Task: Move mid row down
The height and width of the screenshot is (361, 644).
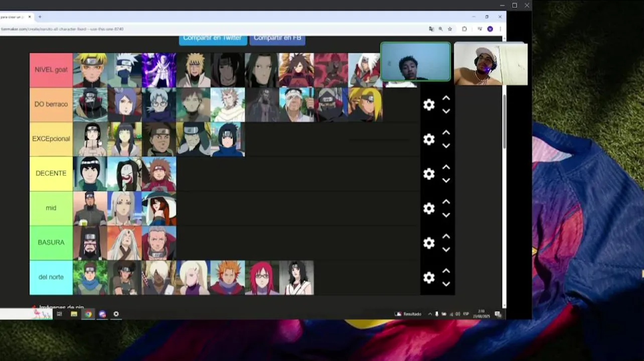Action: (x=446, y=215)
